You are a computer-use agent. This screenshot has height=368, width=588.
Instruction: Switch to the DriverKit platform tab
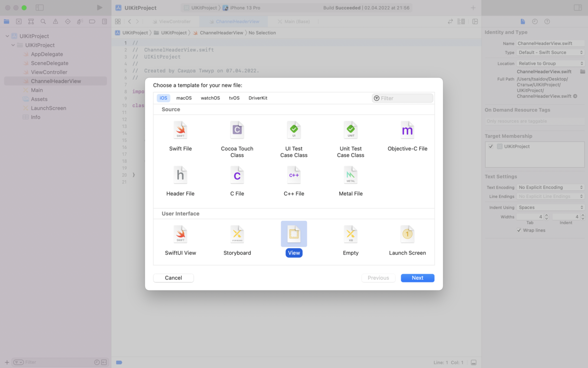click(258, 98)
